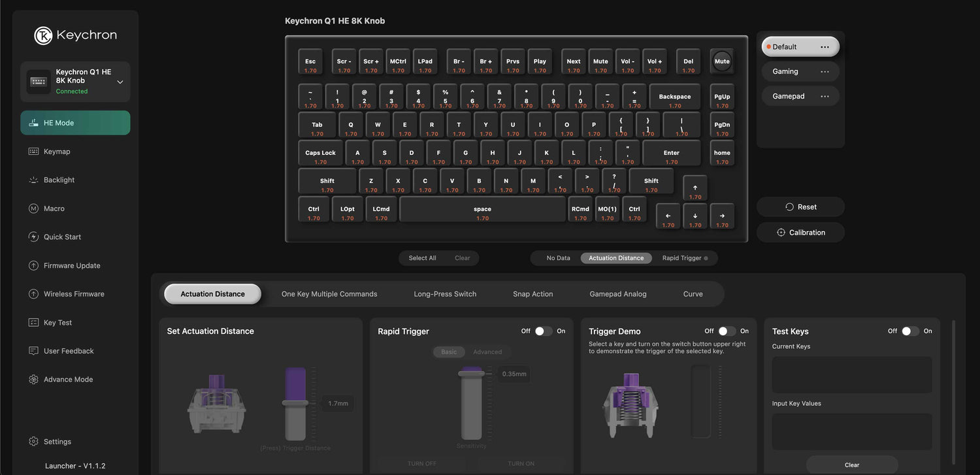Viewport: 980px width, 475px height.
Task: Select the Quick Start lightning icon
Action: [x=33, y=237]
